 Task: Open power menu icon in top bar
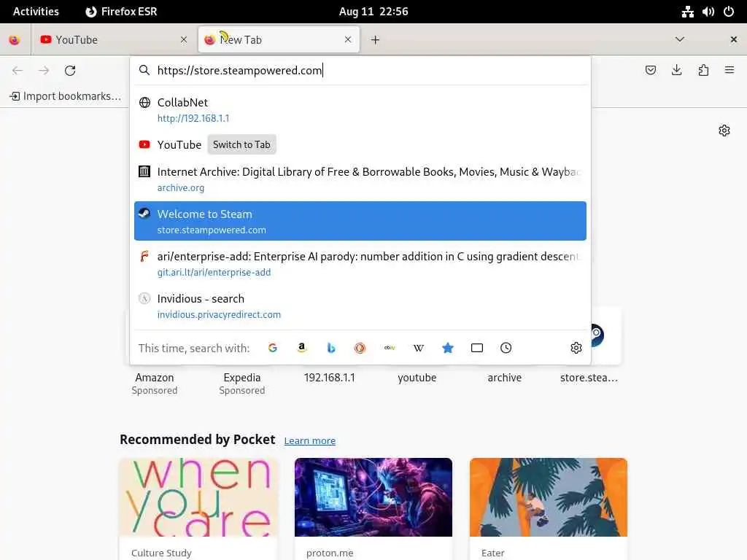(x=729, y=12)
